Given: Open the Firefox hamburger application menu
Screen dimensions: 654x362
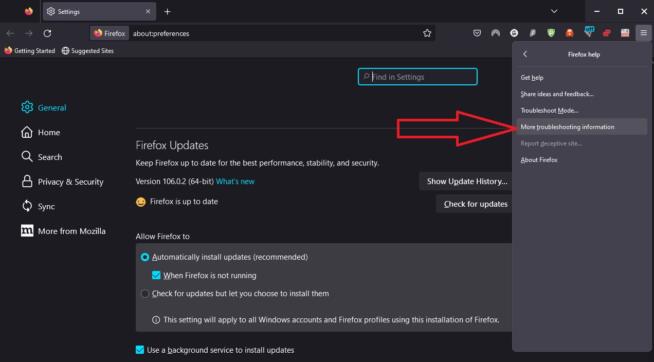Looking at the screenshot, I should click(x=644, y=33).
